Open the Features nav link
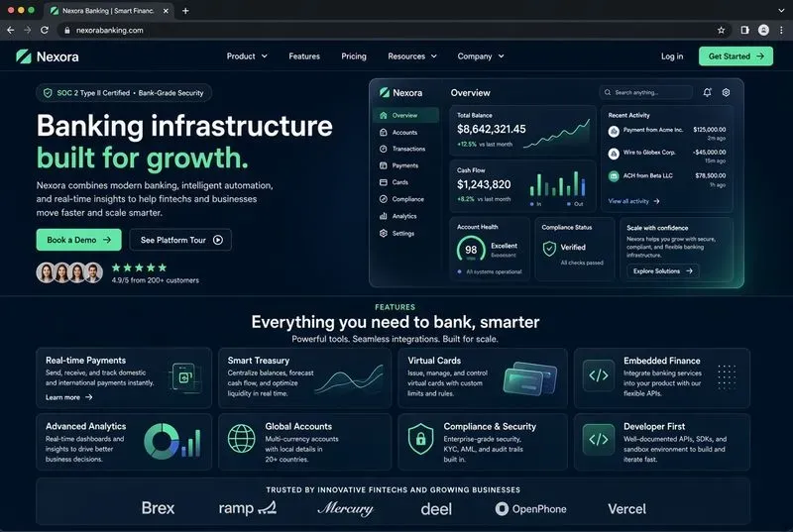The image size is (793, 532). (304, 56)
